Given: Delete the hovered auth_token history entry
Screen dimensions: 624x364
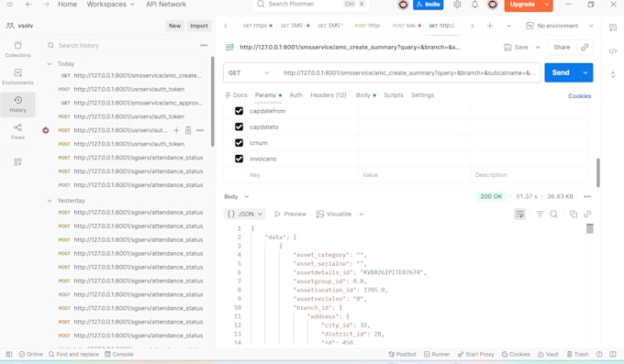Looking at the screenshot, I should click(x=188, y=130).
